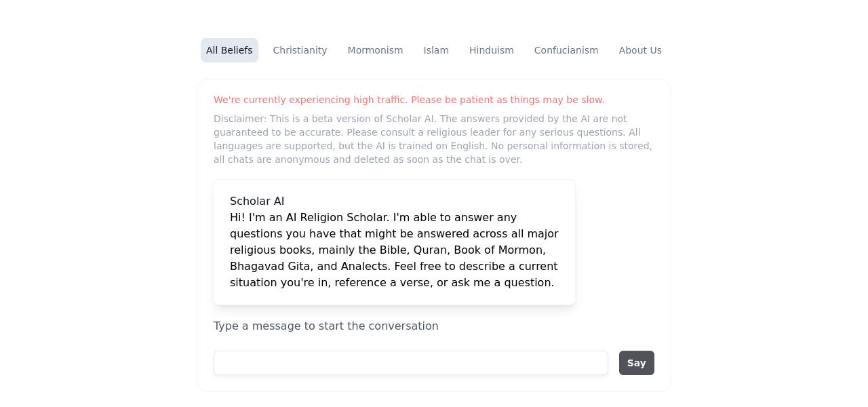868x407 pixels.
Task: Click the 'Type a message to start' prompt
Action: (325, 326)
